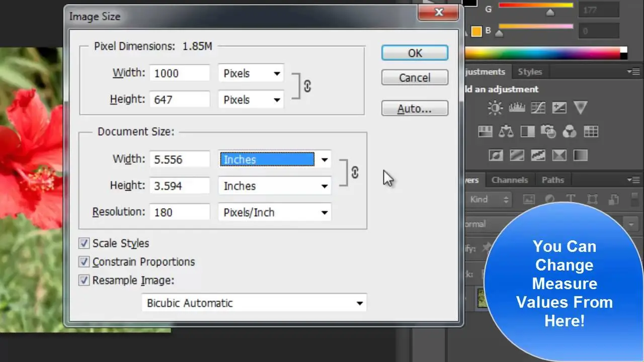The width and height of the screenshot is (644, 362).
Task: Add a Curves adjustment
Action: coord(538,107)
